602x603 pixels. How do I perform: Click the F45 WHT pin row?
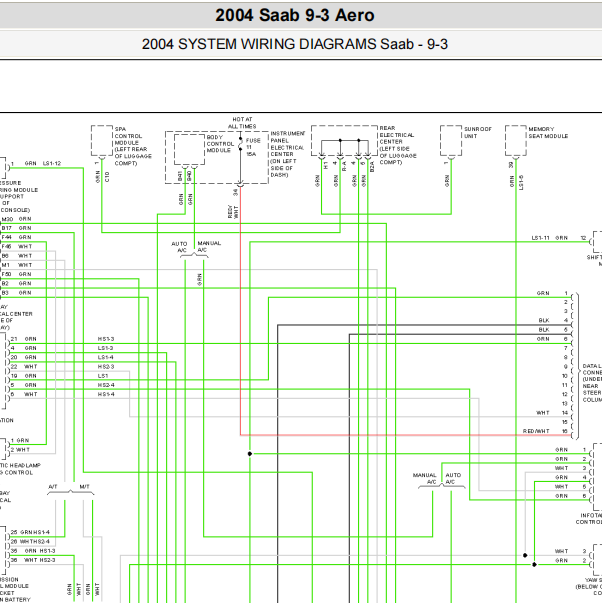pos(17,247)
